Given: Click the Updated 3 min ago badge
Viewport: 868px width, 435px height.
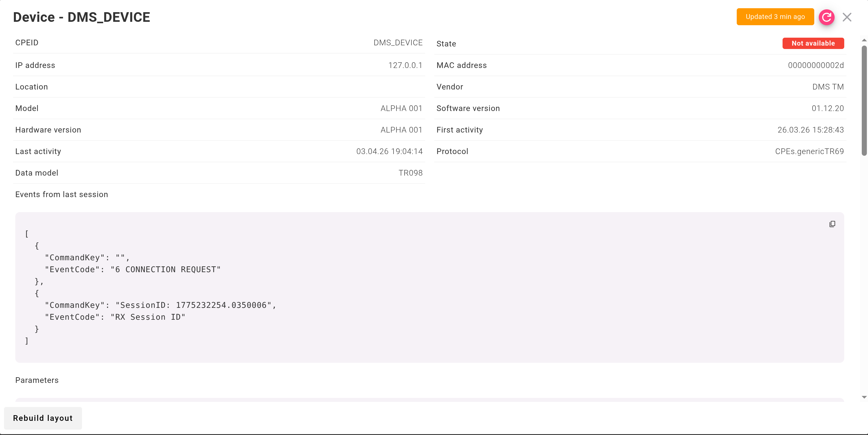Looking at the screenshot, I should 775,16.
